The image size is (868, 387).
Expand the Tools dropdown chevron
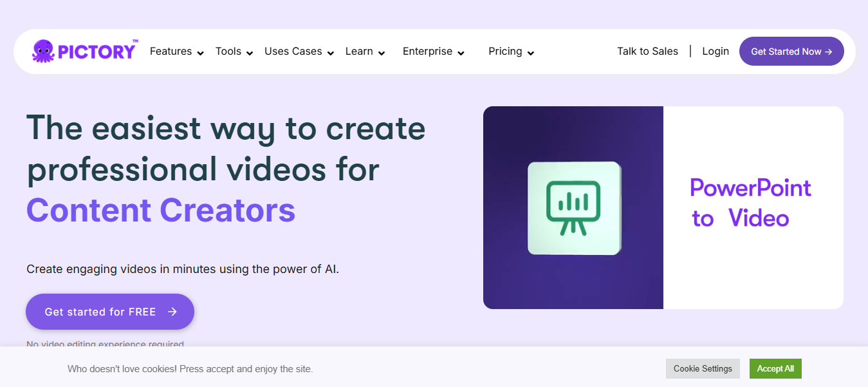click(x=250, y=53)
